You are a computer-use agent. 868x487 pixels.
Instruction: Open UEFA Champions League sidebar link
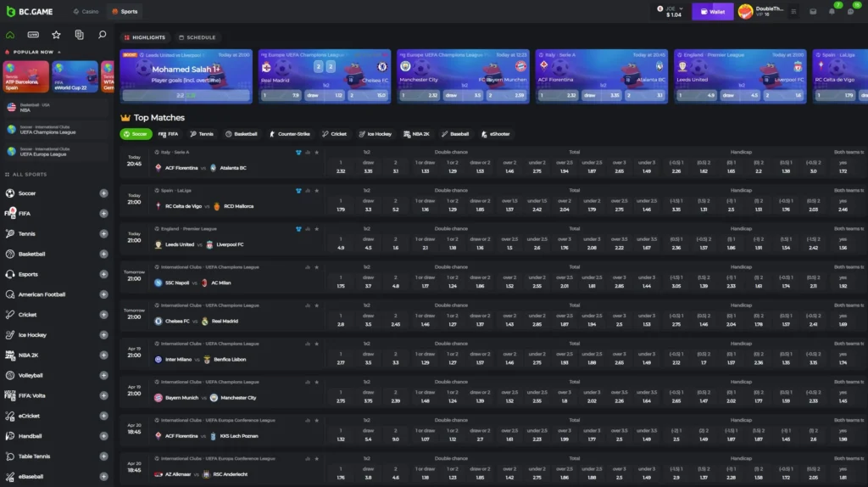pos(57,130)
